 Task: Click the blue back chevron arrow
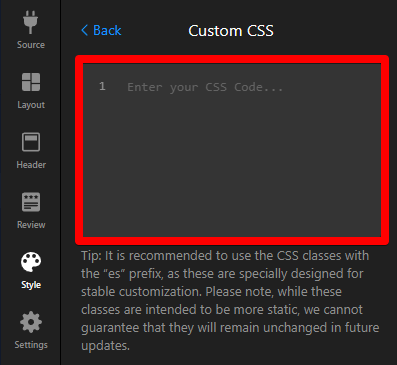[85, 30]
